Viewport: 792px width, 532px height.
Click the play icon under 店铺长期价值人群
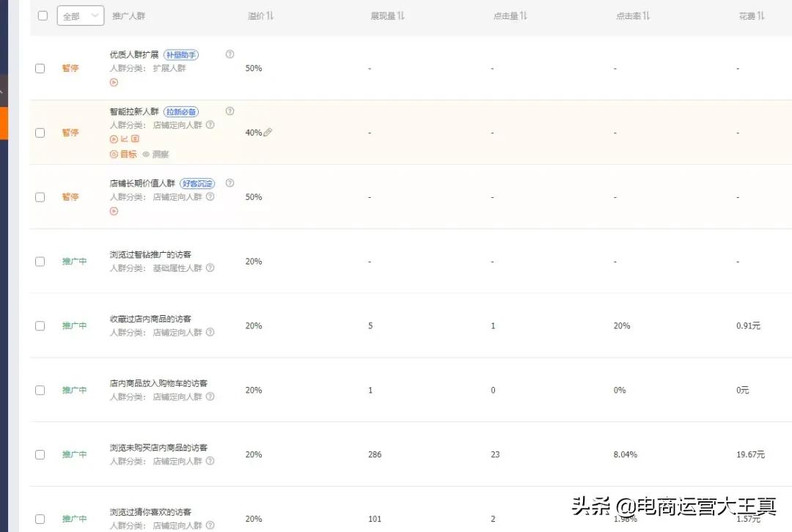click(x=114, y=211)
